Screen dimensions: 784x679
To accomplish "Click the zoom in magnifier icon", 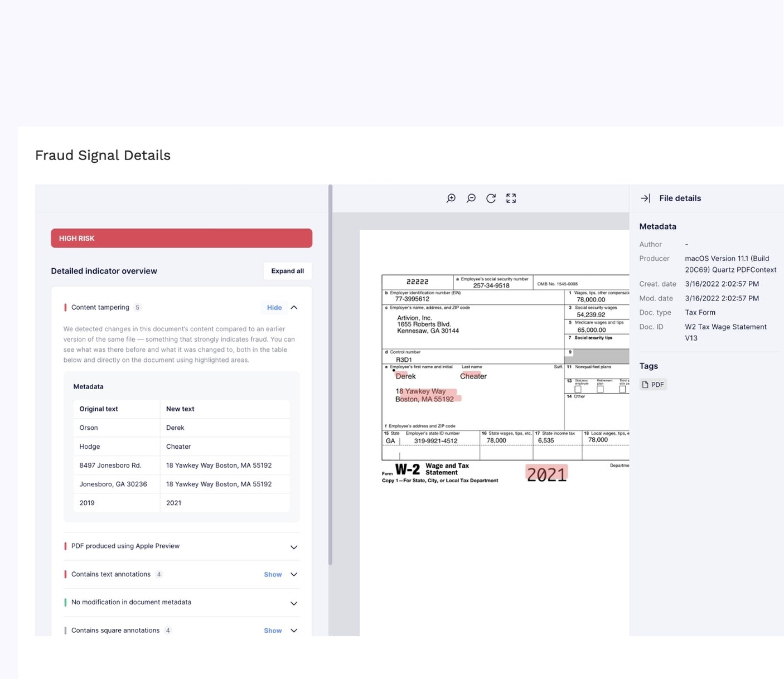I will tap(451, 198).
